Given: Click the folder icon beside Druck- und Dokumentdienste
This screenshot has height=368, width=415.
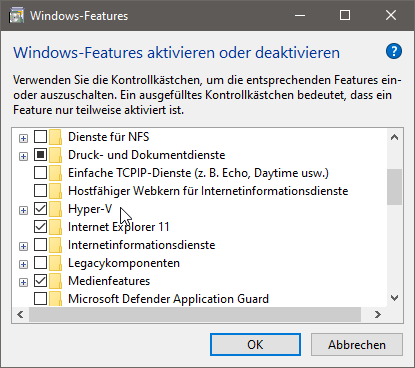Looking at the screenshot, I should (55, 155).
